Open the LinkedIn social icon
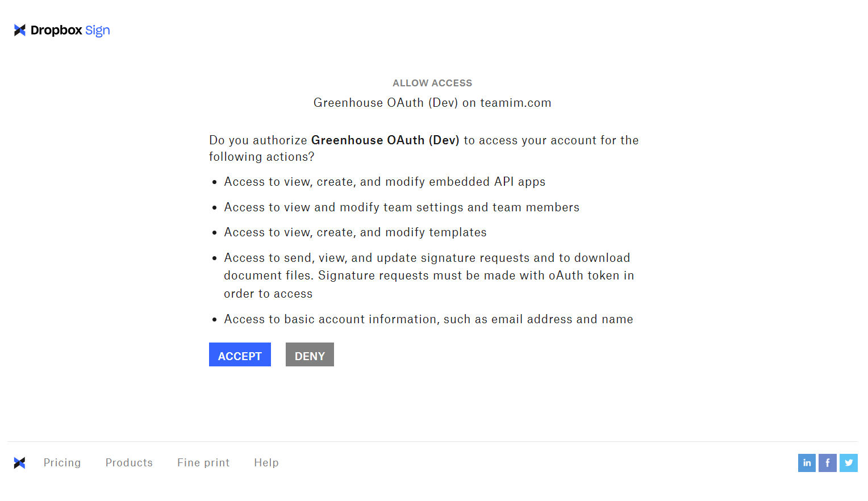868x501 pixels. pyautogui.click(x=807, y=463)
